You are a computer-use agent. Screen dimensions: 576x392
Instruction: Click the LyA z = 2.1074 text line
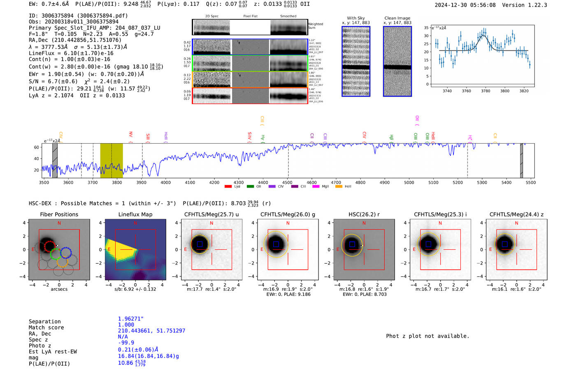77,95
